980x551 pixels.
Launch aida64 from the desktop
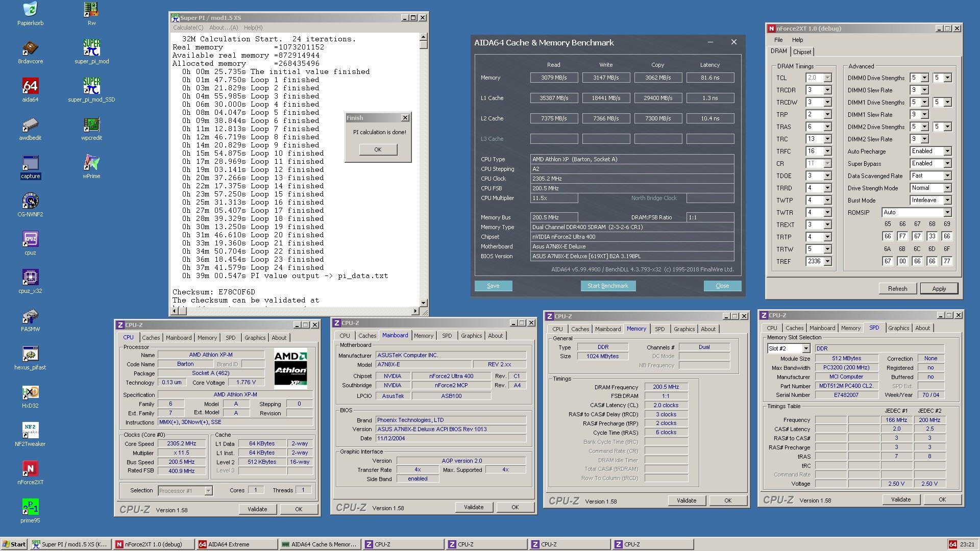[30, 90]
